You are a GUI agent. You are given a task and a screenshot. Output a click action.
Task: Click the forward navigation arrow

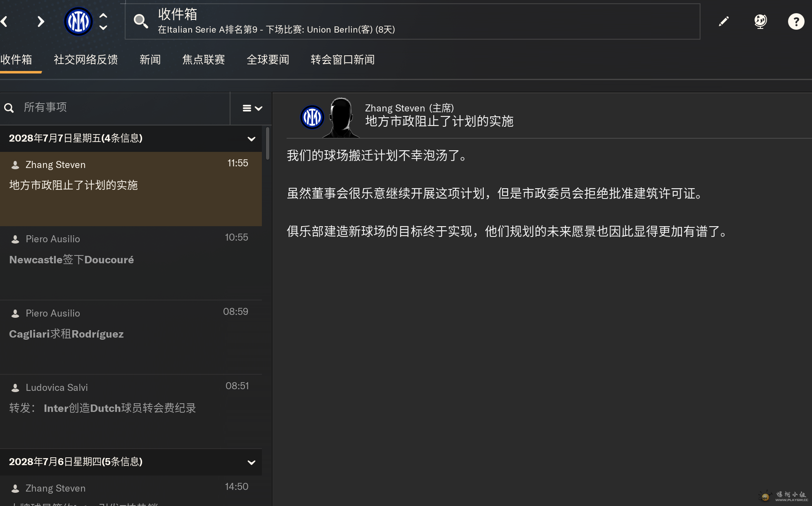[x=40, y=21]
